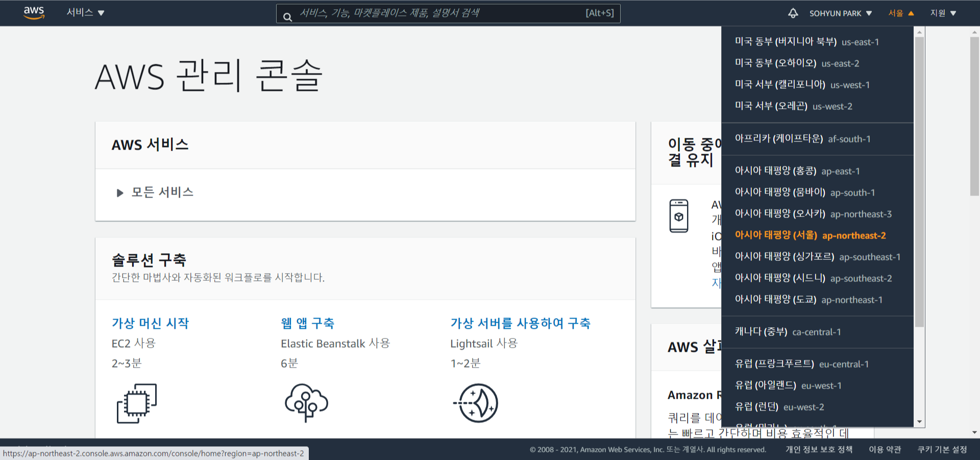This screenshot has height=460, width=980.
Task: Click the EC2 virtual machine chip icon
Action: (x=137, y=403)
